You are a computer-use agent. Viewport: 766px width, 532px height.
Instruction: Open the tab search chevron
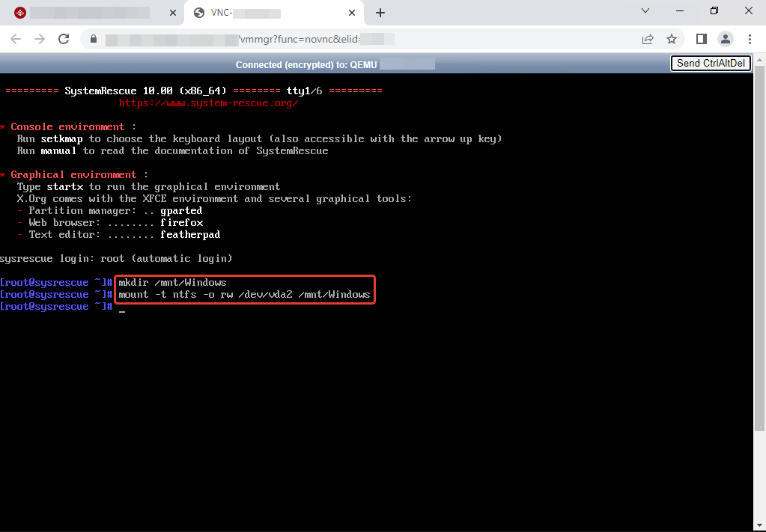click(x=645, y=12)
